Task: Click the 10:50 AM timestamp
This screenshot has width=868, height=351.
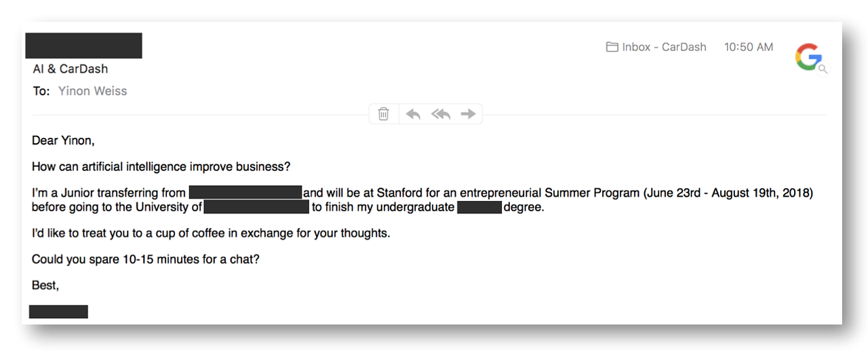Action: point(748,47)
